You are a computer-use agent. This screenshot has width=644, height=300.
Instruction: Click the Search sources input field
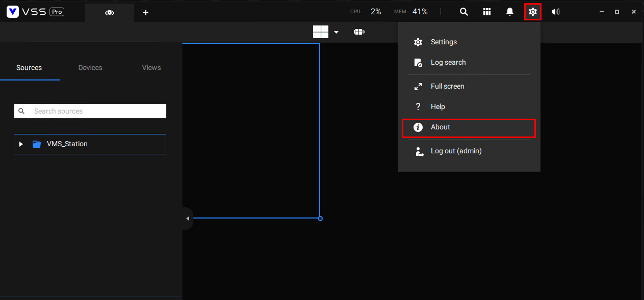pos(90,111)
